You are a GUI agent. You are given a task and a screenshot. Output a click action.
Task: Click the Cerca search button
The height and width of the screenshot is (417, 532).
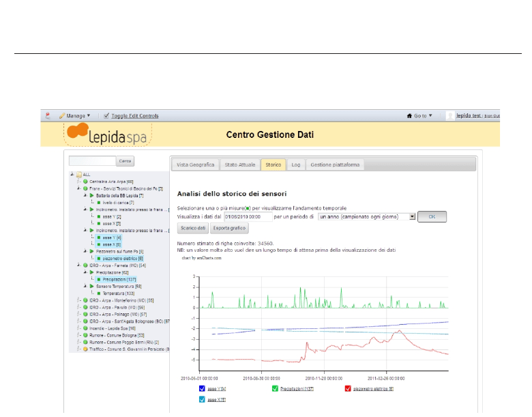(x=125, y=161)
